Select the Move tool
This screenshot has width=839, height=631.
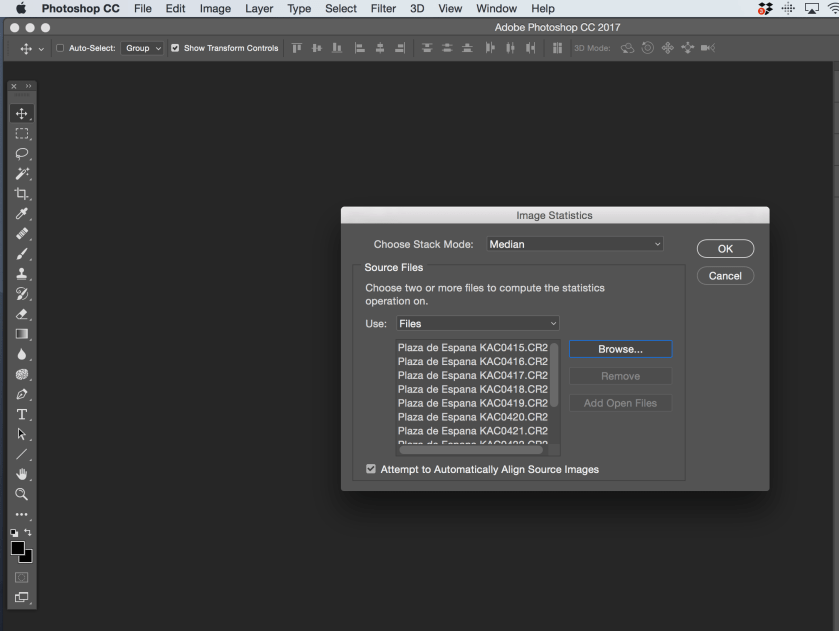pyautogui.click(x=21, y=114)
